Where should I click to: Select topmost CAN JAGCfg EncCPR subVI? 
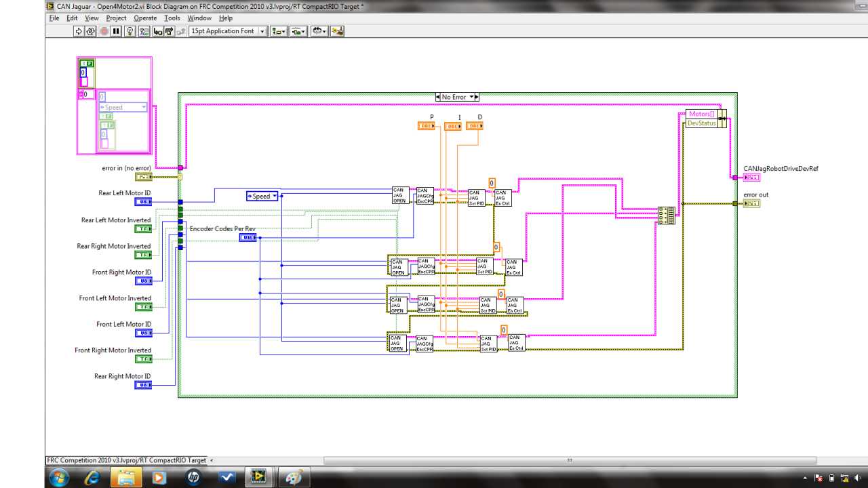pos(425,196)
